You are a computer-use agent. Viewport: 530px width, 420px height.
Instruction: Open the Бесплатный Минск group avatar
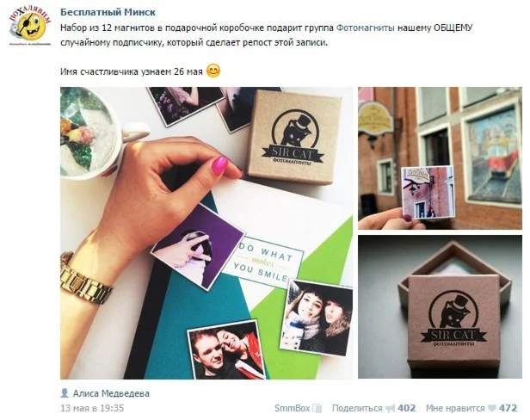click(x=29, y=25)
